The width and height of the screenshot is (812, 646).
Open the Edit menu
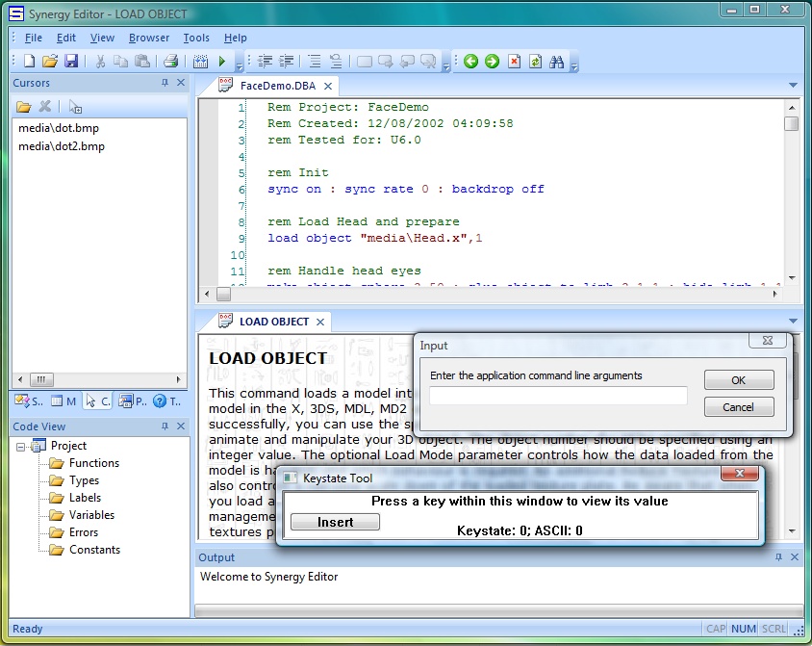(x=66, y=38)
